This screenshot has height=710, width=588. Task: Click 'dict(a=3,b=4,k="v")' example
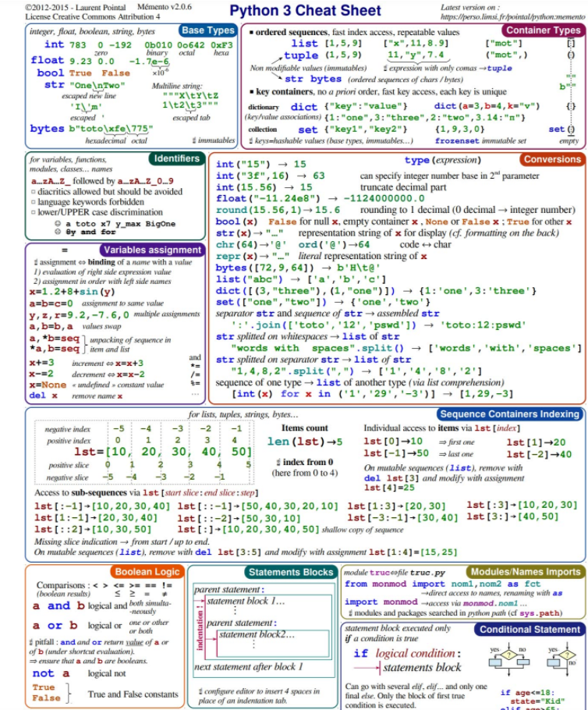point(487,106)
